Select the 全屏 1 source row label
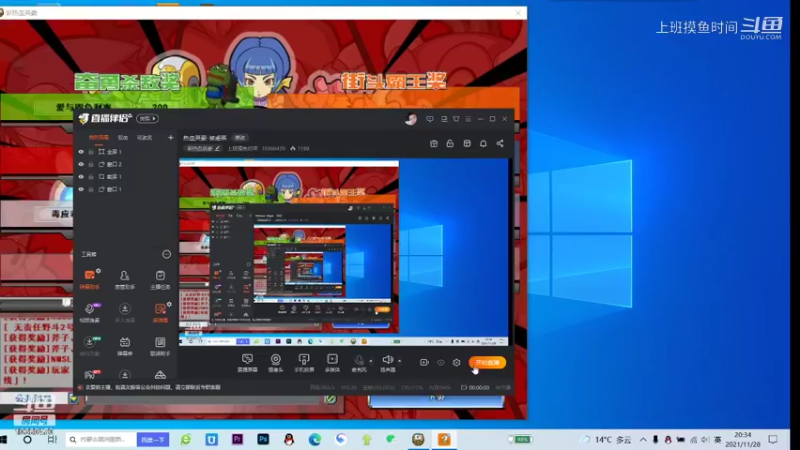 tap(114, 152)
